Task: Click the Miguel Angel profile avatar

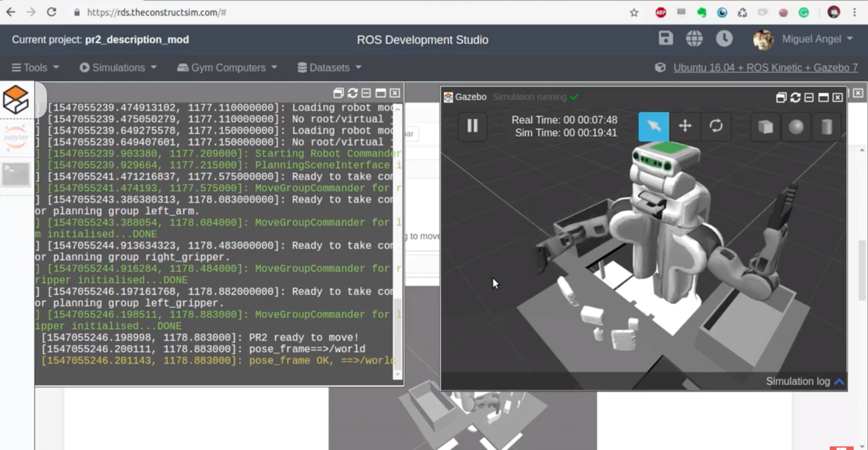Action: [763, 39]
